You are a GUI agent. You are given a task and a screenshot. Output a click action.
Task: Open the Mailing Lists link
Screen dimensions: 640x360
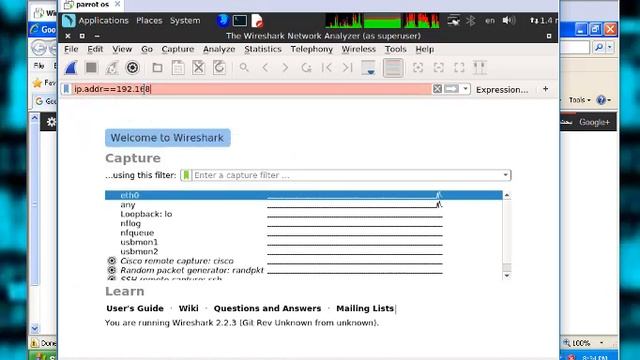pos(365,309)
